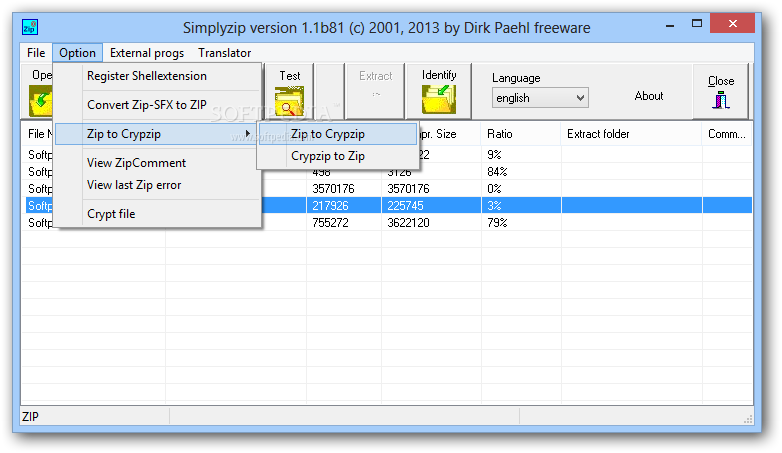Click the About button

(648, 96)
